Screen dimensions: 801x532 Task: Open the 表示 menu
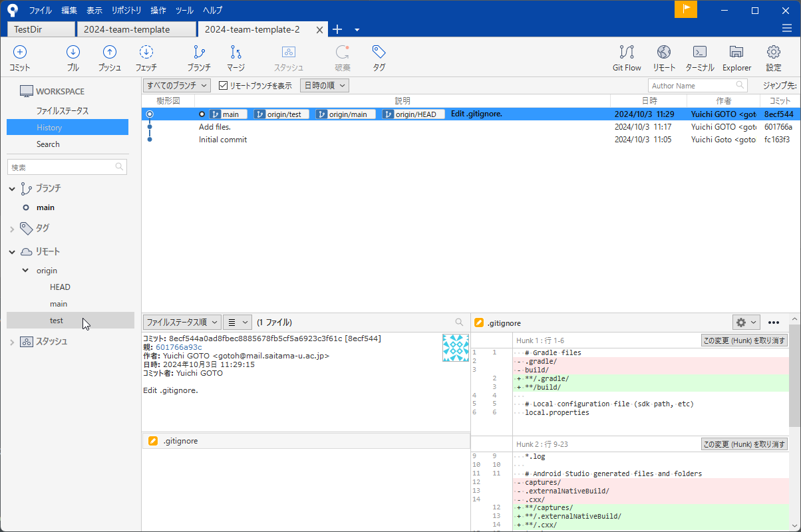coord(94,10)
